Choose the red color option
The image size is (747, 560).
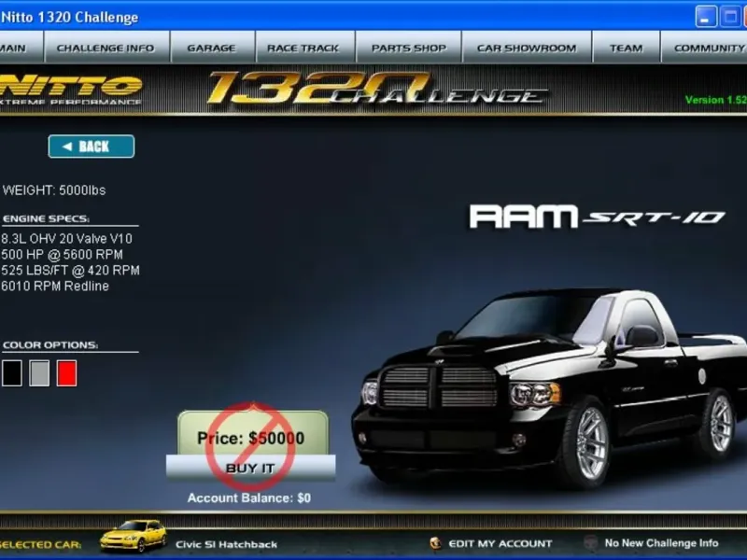pyautogui.click(x=66, y=372)
